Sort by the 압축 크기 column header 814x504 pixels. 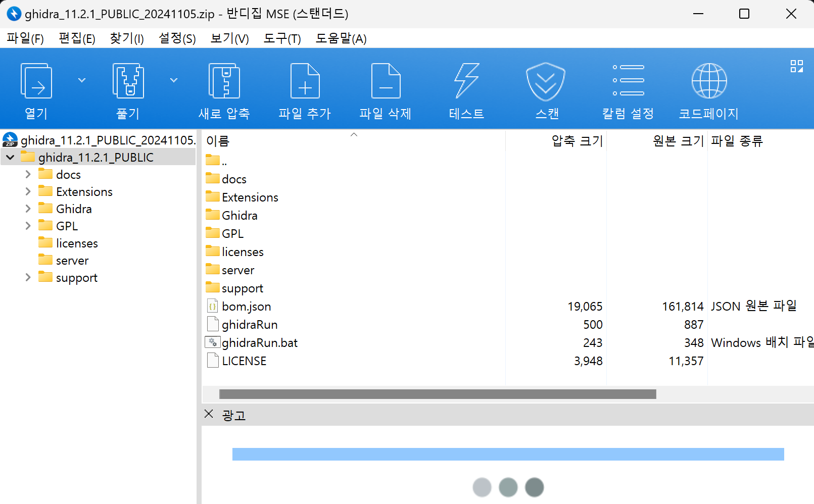click(556, 141)
